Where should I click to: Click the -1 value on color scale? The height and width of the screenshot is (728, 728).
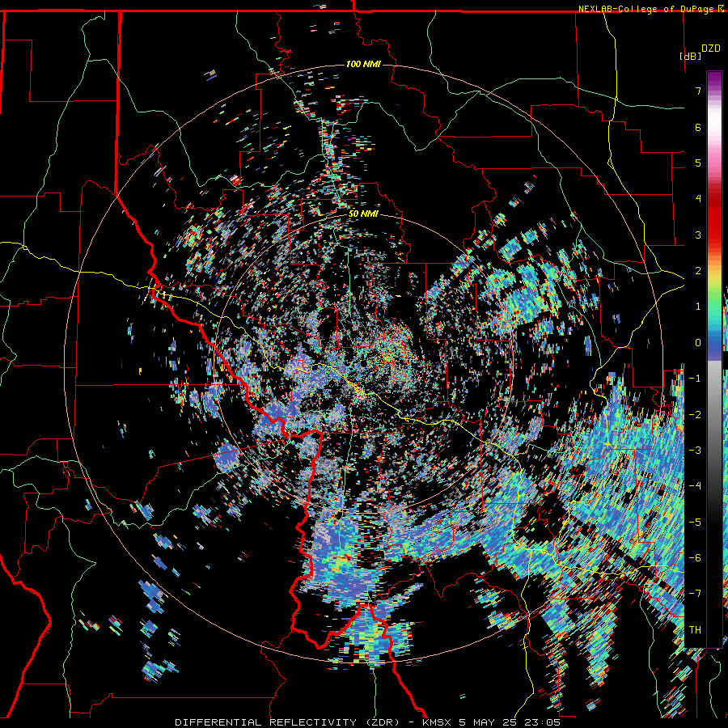tap(695, 379)
